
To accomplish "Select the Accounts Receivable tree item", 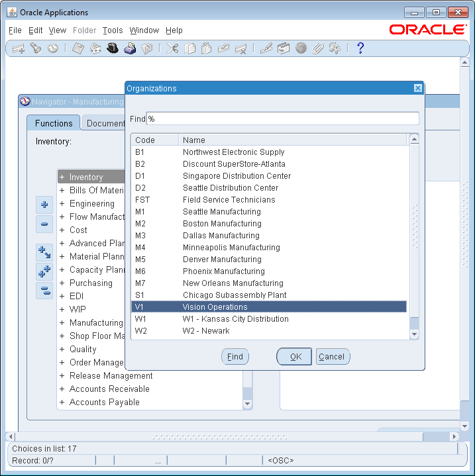I will (x=109, y=389).
